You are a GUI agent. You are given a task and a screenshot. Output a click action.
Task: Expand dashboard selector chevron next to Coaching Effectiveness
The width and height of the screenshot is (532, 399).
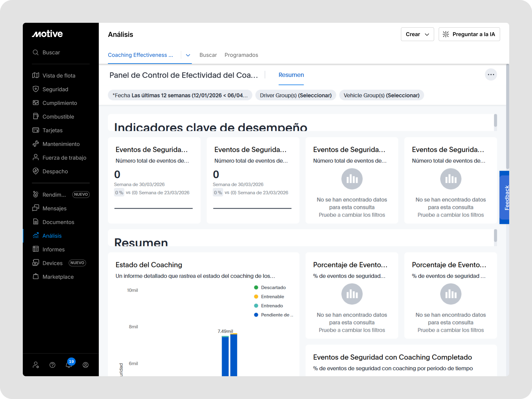click(188, 55)
